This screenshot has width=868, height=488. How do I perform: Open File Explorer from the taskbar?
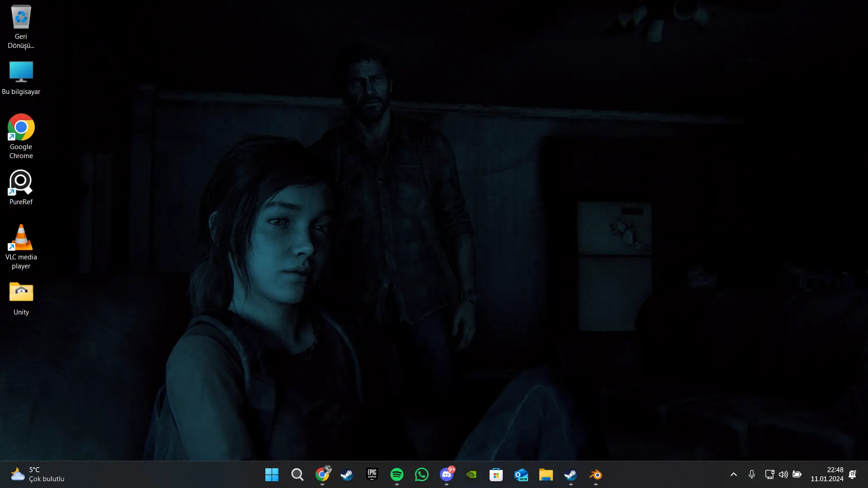click(x=546, y=474)
